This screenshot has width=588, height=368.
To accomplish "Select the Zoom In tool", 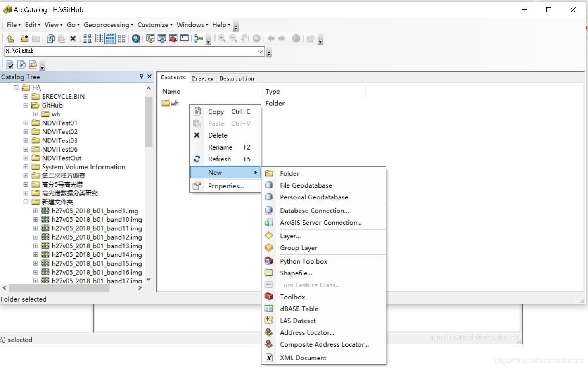I will (x=222, y=38).
